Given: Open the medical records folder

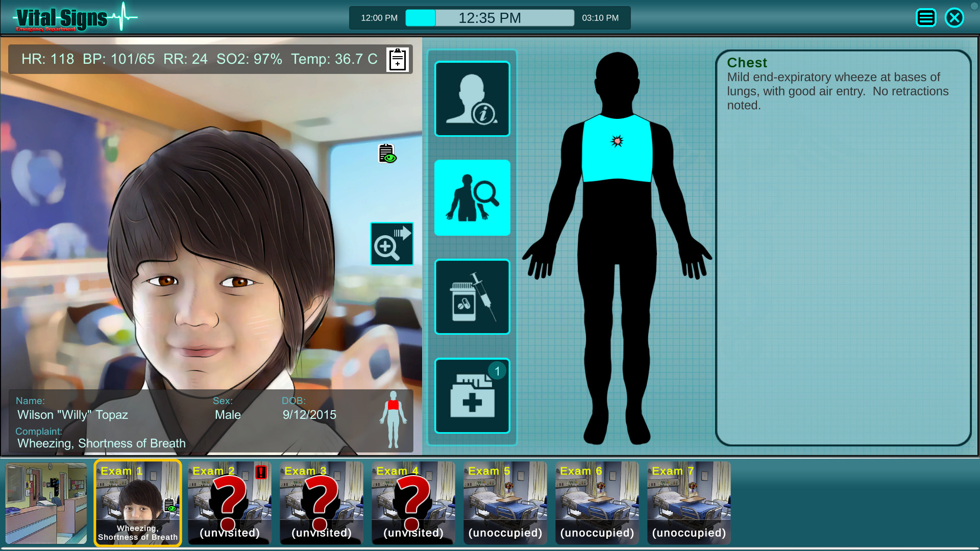Looking at the screenshot, I should (x=472, y=396).
